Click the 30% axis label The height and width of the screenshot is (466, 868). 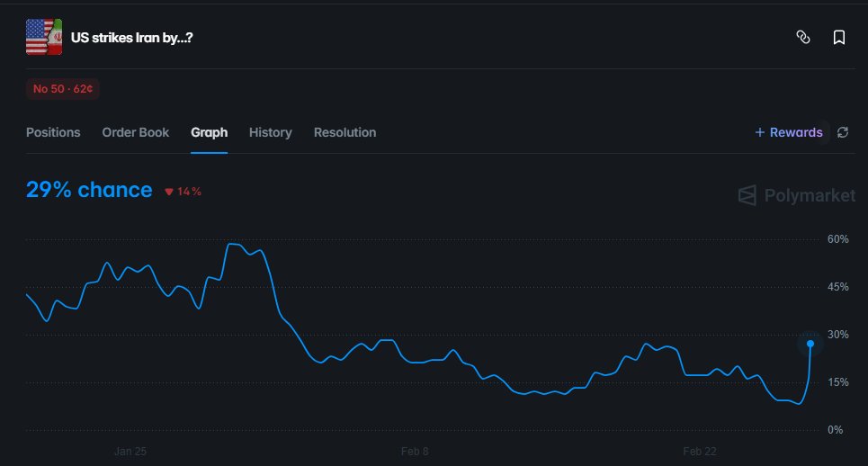(837, 335)
